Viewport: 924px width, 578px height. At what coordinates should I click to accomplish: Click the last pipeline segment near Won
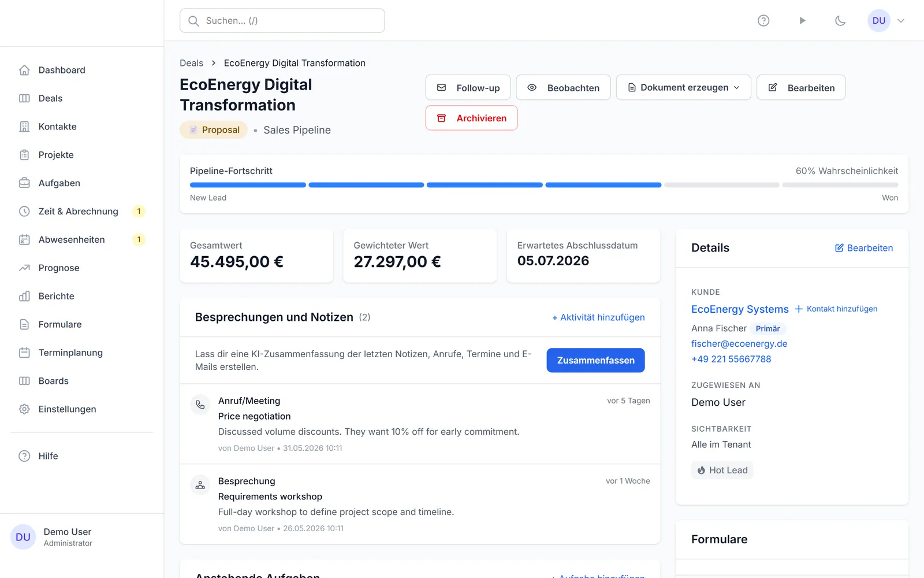point(840,185)
